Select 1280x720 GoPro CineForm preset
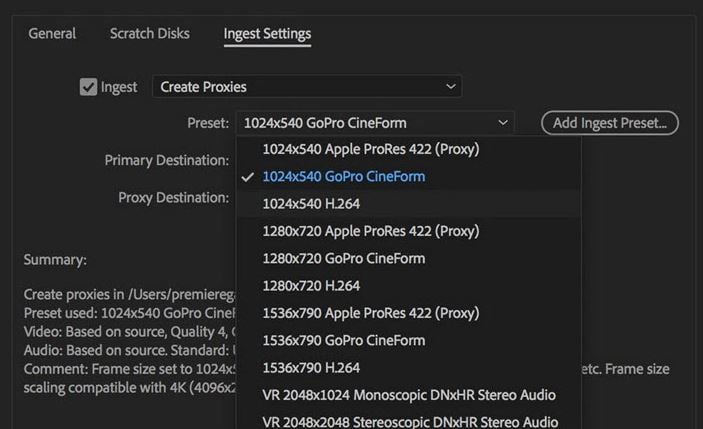The width and height of the screenshot is (703, 429). [x=408, y=259]
